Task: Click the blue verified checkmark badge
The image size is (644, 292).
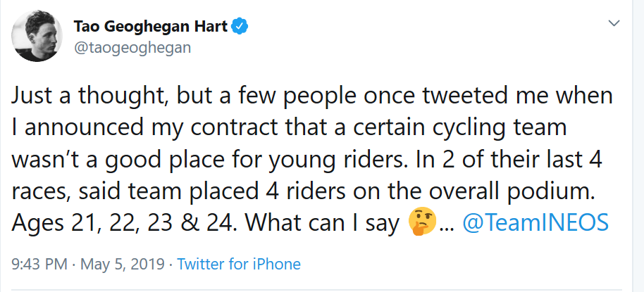Action: click(x=240, y=27)
